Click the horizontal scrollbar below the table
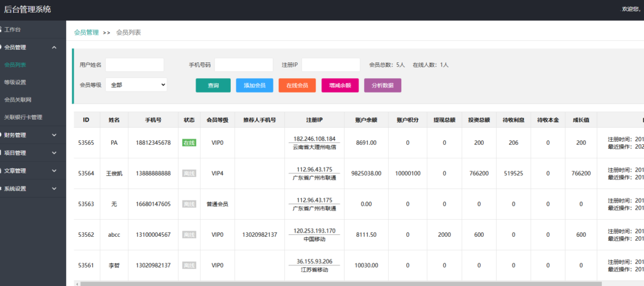644x286 pixels. (x=340, y=283)
